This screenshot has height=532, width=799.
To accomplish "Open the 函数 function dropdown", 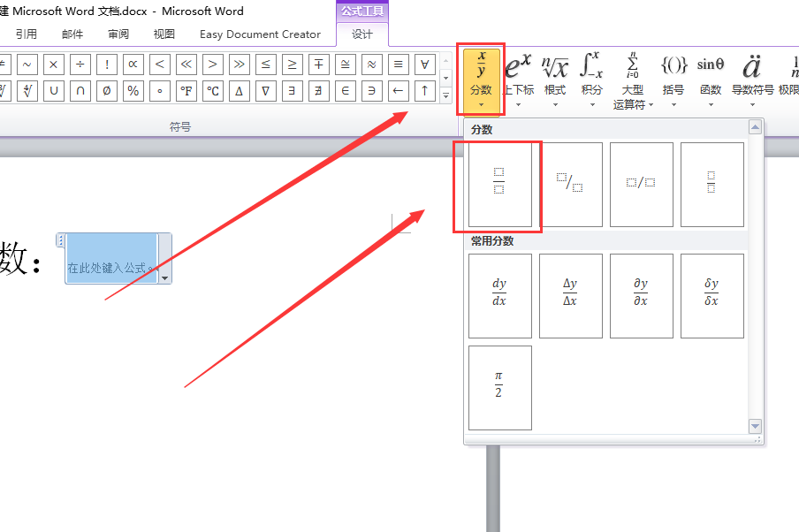I will pyautogui.click(x=711, y=80).
